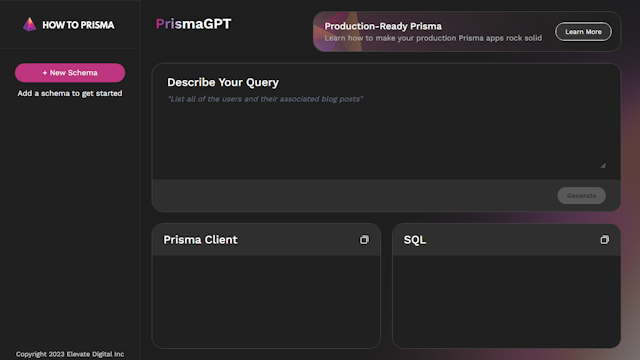This screenshot has width=640, height=360.
Task: Click inside the SQL output area
Action: click(507, 301)
